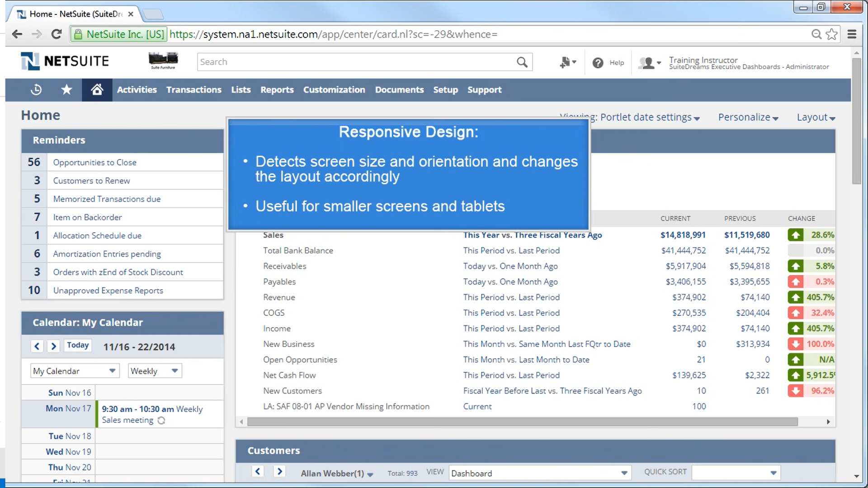This screenshot has width=868, height=488.
Task: Reload the page with refresh icon
Action: coord(57,34)
